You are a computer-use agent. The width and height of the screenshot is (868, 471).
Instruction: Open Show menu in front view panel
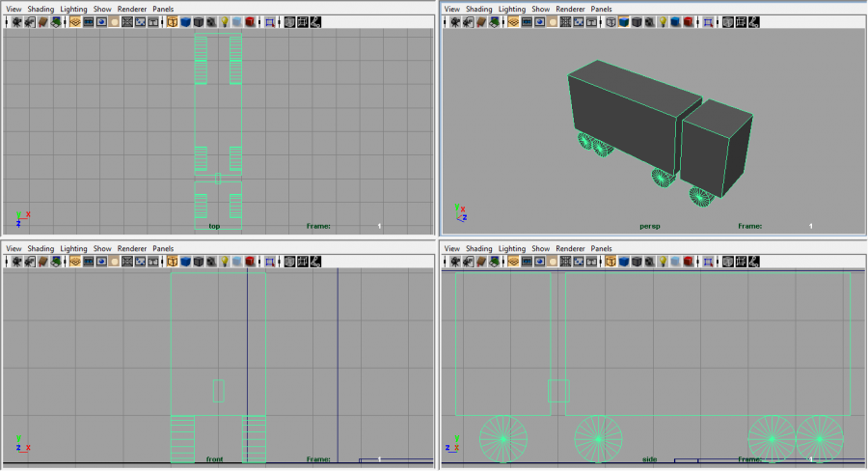(x=102, y=248)
